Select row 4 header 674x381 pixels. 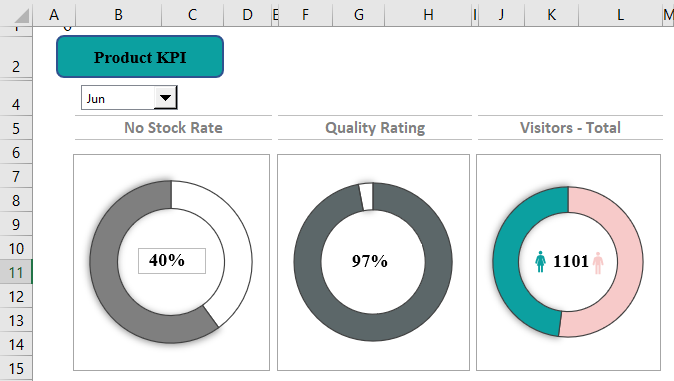[x=16, y=98]
